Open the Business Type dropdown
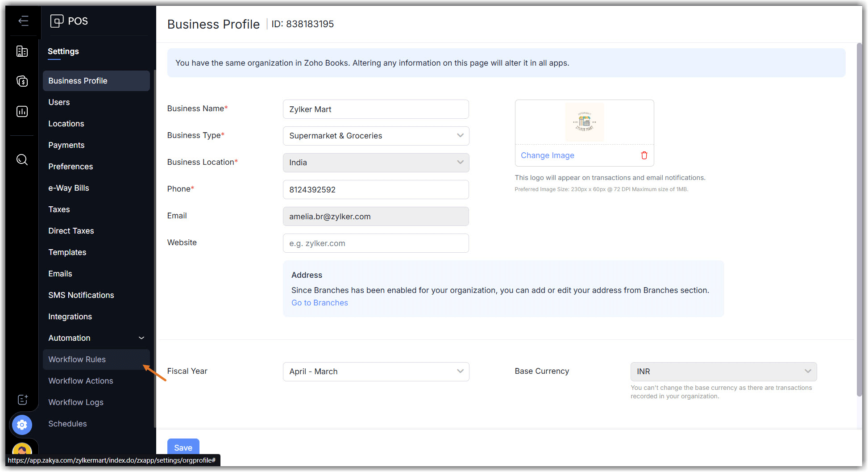Screen dimensions: 868x472 [376, 136]
